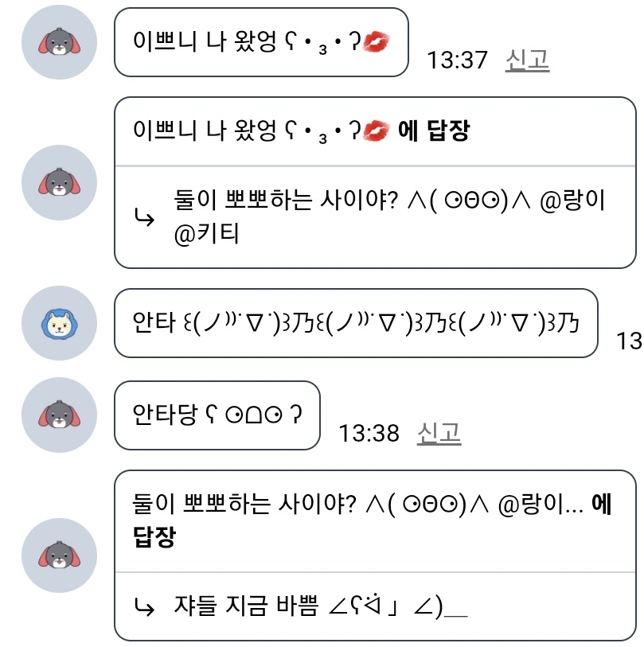Click the reply arrow before 둘이 뽀뽀하는 사이야
Image resolution: width=644 pixels, height=647 pixels.
tap(145, 216)
